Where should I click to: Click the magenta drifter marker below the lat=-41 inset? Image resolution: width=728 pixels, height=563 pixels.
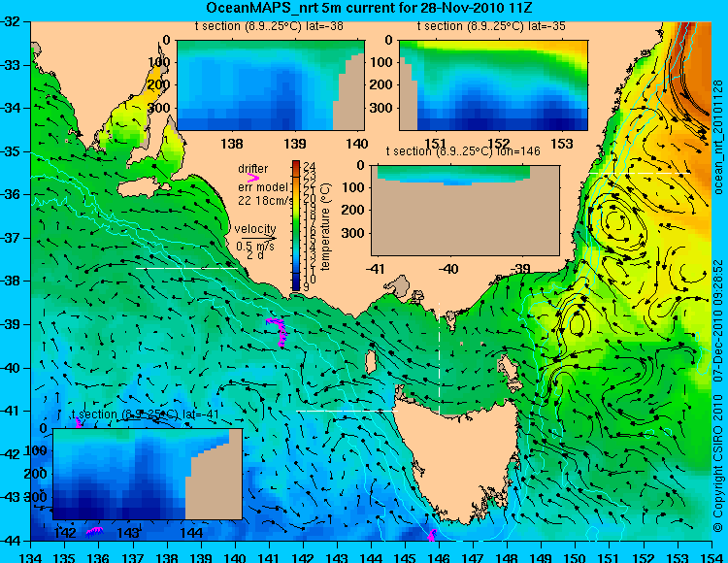(95, 532)
